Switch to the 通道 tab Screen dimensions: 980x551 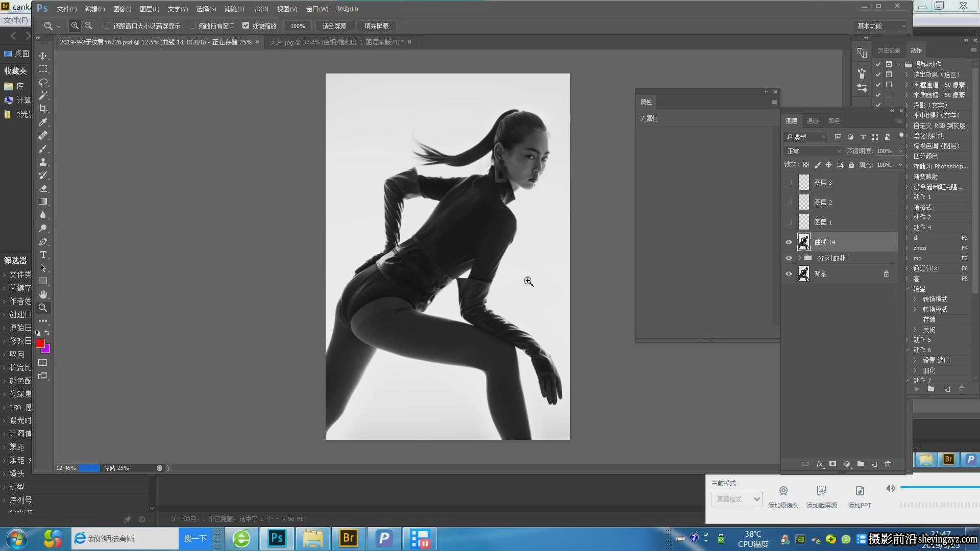click(813, 121)
